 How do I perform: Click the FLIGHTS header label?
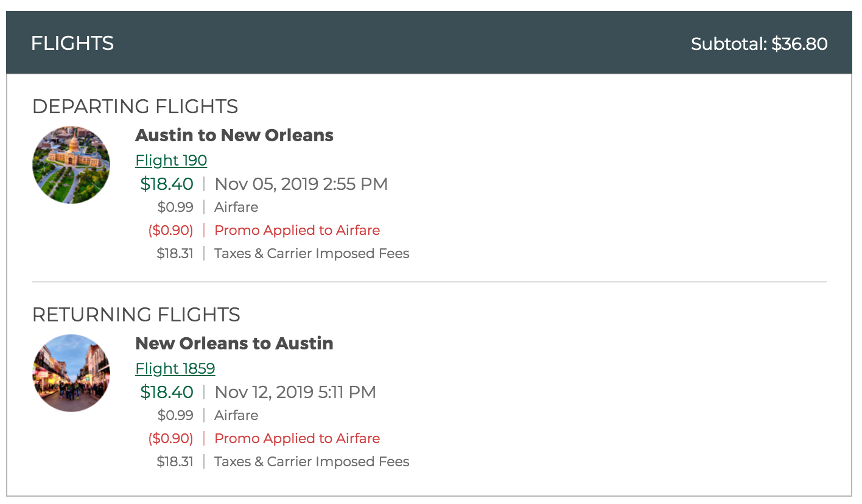pyautogui.click(x=72, y=43)
